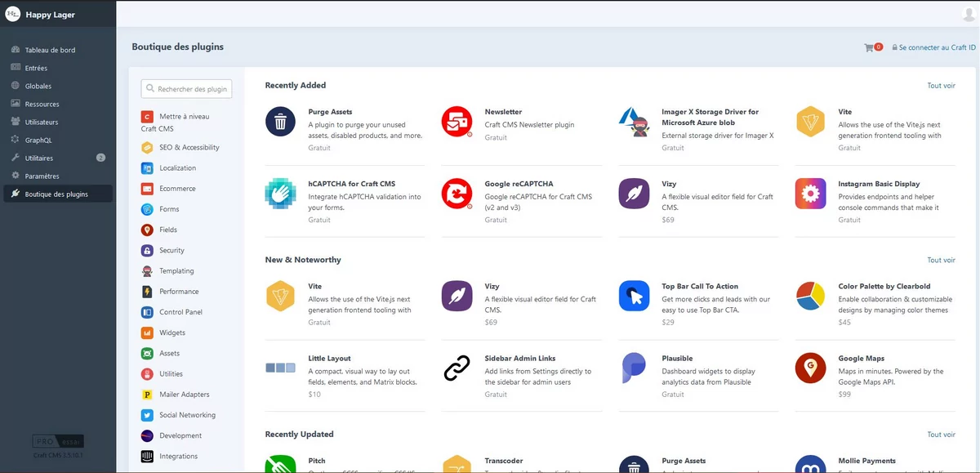Screen dimensions: 980x473
Task: Open the Little Layout plugin icon
Action: pyautogui.click(x=280, y=368)
